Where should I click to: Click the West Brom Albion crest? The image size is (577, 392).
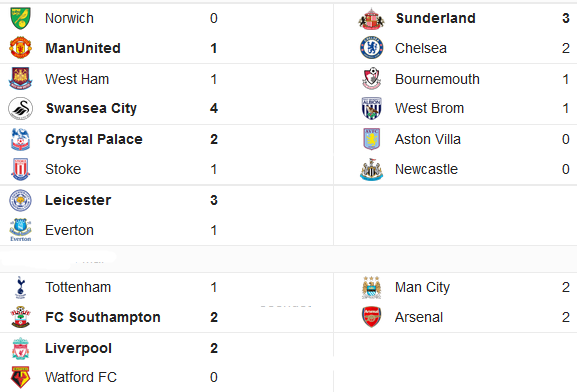[371, 109]
